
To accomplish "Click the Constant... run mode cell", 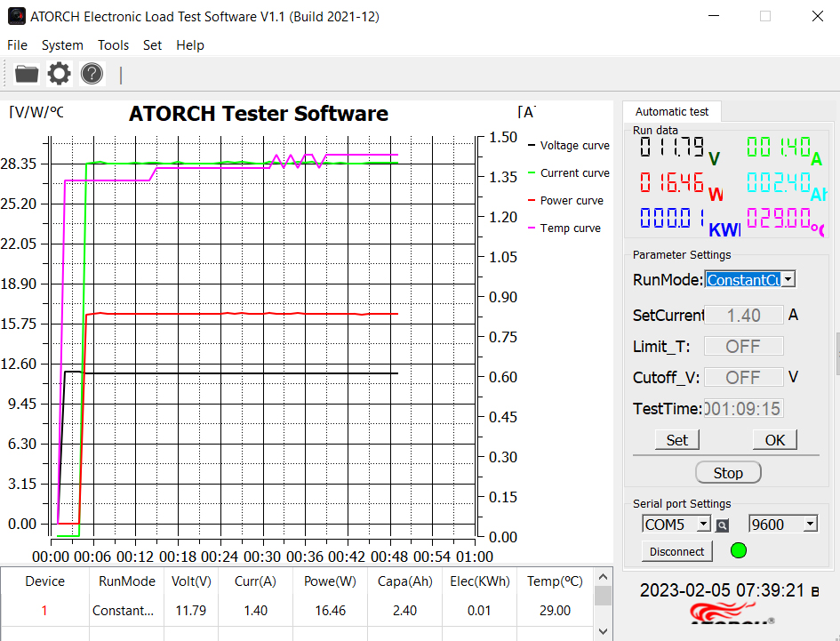I will [127, 611].
